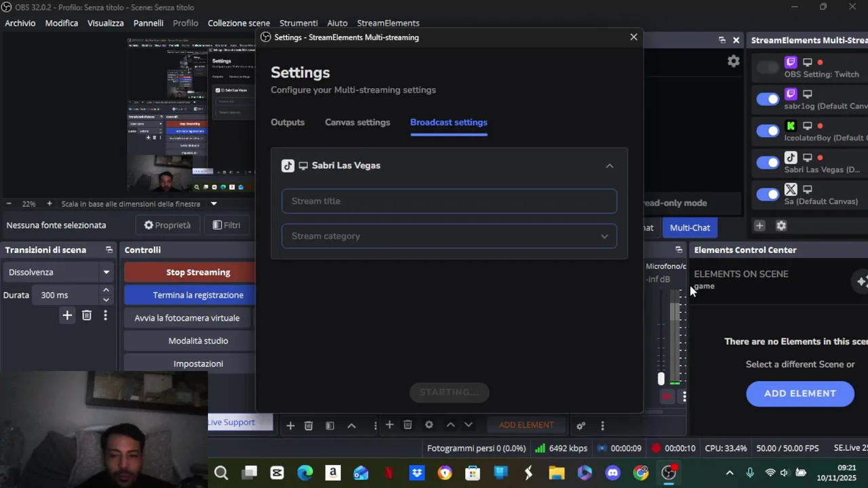The height and width of the screenshot is (488, 868).
Task: Open the Stream category dropdown
Action: 449,236
